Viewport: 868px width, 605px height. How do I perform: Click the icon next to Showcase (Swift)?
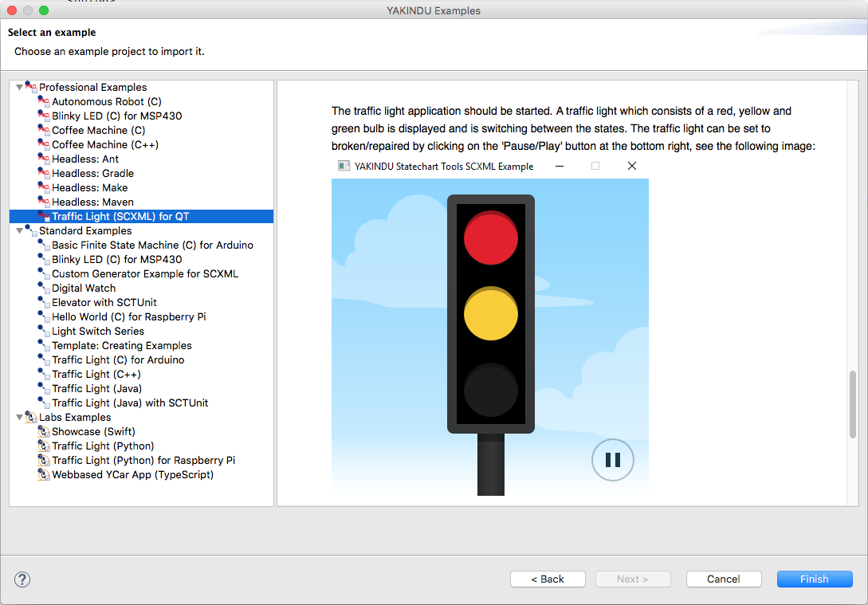43,431
